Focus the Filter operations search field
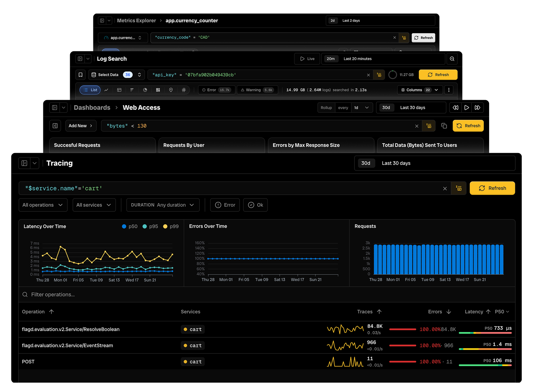 point(267,294)
